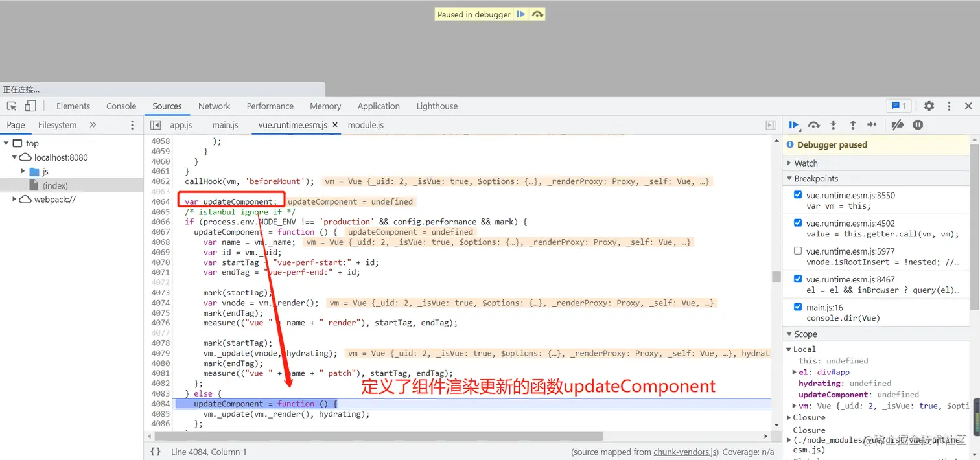Viewport: 980px width, 460px height.
Task: Collapse the top frame tree node
Action: (6, 143)
